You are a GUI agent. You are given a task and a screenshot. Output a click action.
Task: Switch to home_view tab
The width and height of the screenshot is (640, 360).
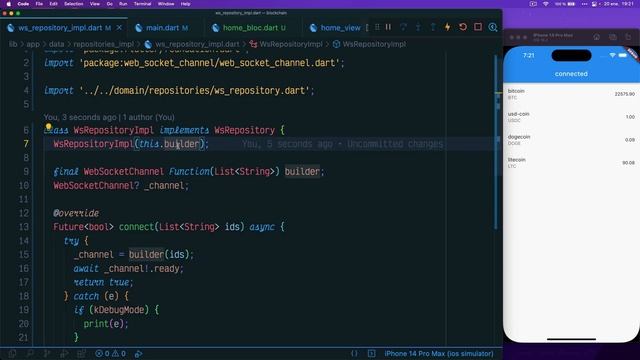(x=335, y=28)
